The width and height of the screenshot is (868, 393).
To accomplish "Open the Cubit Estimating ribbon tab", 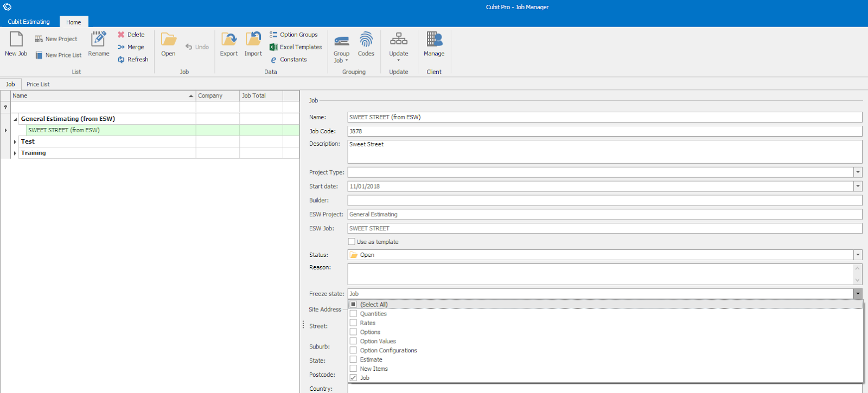I will pos(29,22).
